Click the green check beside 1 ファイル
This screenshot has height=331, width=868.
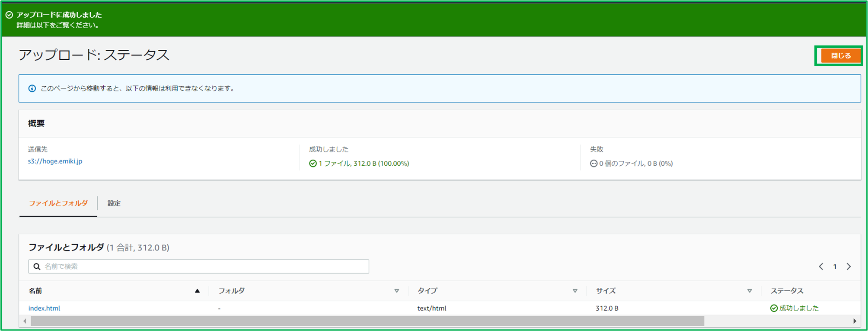point(313,164)
